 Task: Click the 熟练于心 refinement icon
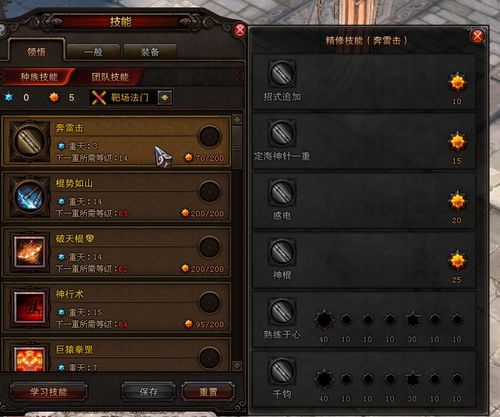(x=282, y=311)
